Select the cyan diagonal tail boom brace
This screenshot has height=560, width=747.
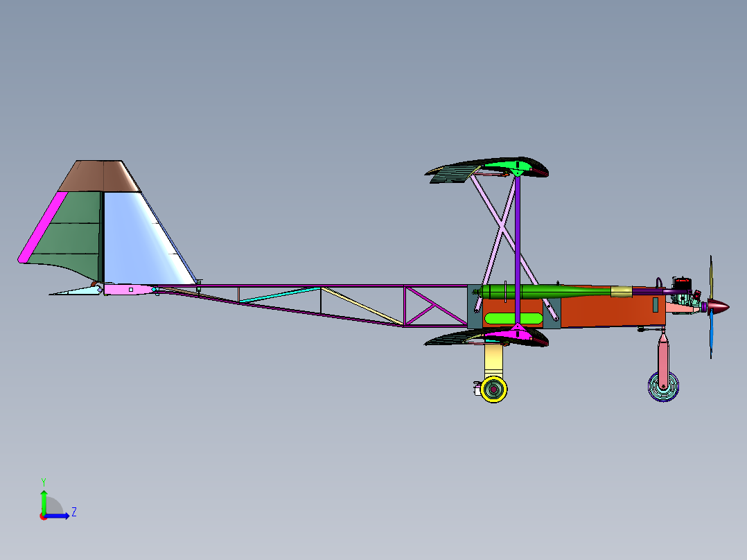[280, 295]
